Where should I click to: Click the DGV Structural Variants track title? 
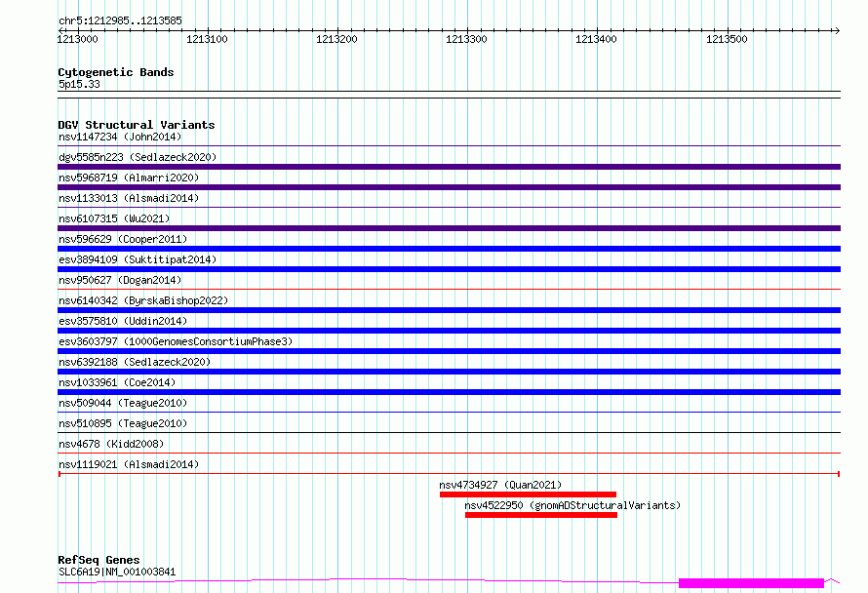pos(137,125)
